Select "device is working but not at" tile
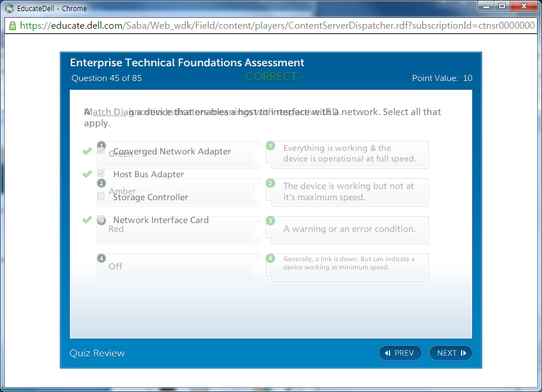 pos(348,192)
